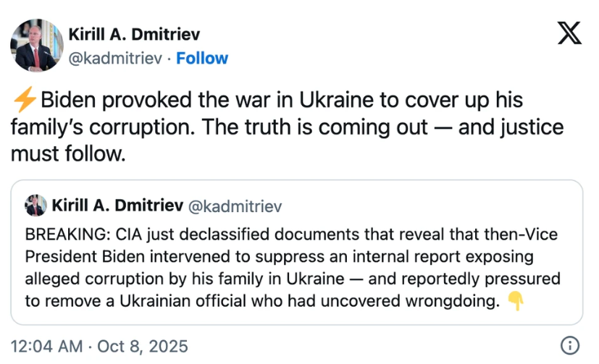Follow the @kadmitriev account
The height and width of the screenshot is (364, 599).
point(202,58)
